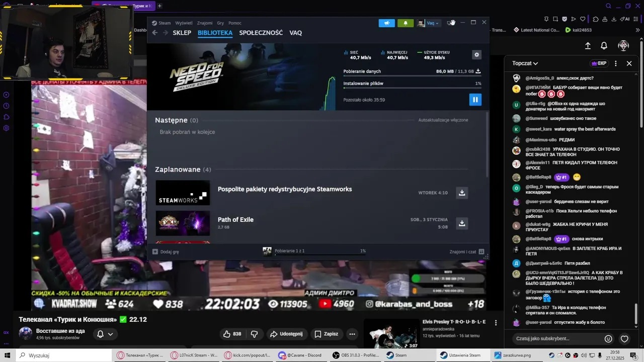Open the SKLEP tab in Steam
The image size is (644, 362).
[x=182, y=33]
